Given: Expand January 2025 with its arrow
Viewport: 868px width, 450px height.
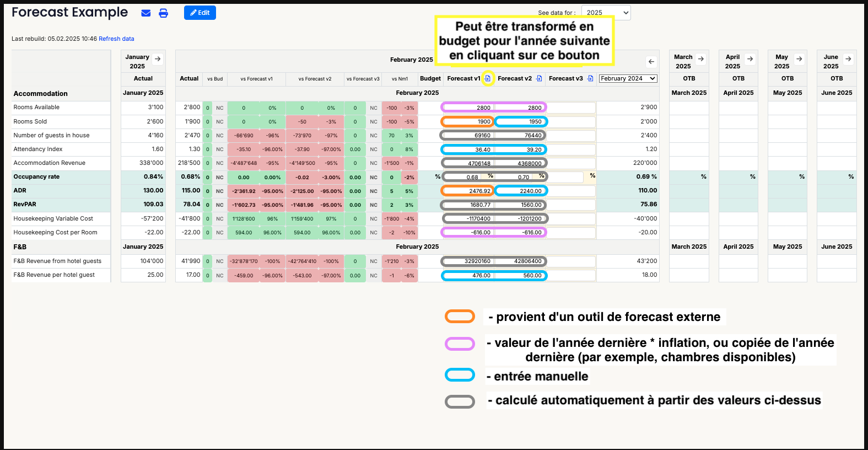Looking at the screenshot, I should [x=158, y=59].
